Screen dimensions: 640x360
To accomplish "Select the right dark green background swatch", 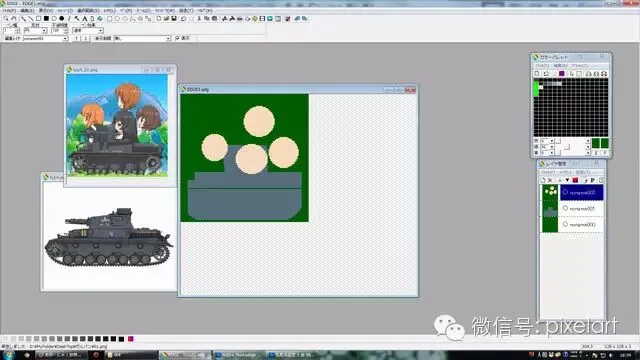I will (x=605, y=143).
